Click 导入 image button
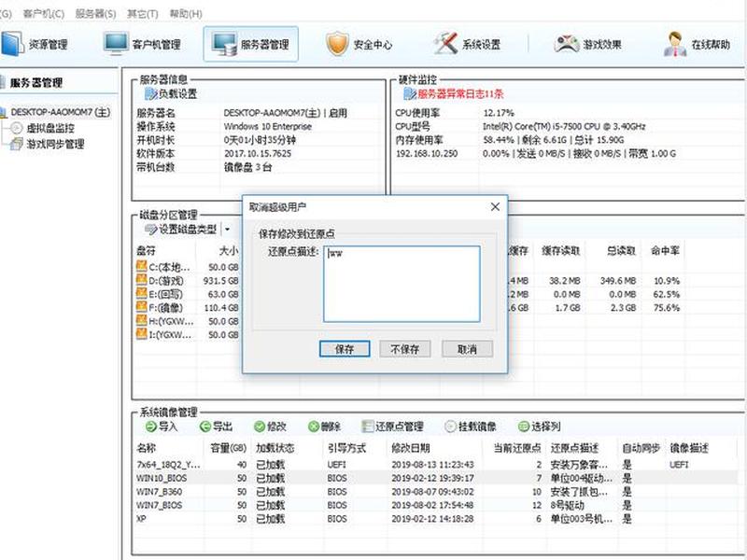The width and height of the screenshot is (747, 560). [x=161, y=427]
